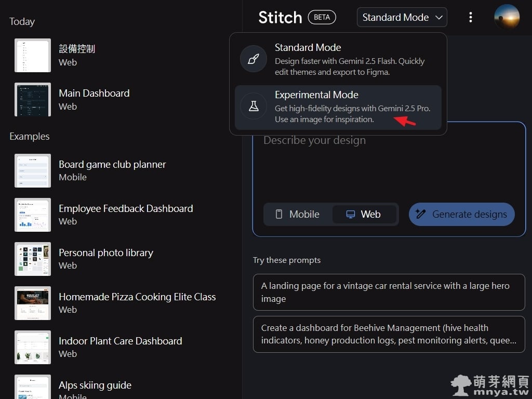The width and height of the screenshot is (532, 399).
Task: Open the Board game club planner example
Action: click(112, 170)
